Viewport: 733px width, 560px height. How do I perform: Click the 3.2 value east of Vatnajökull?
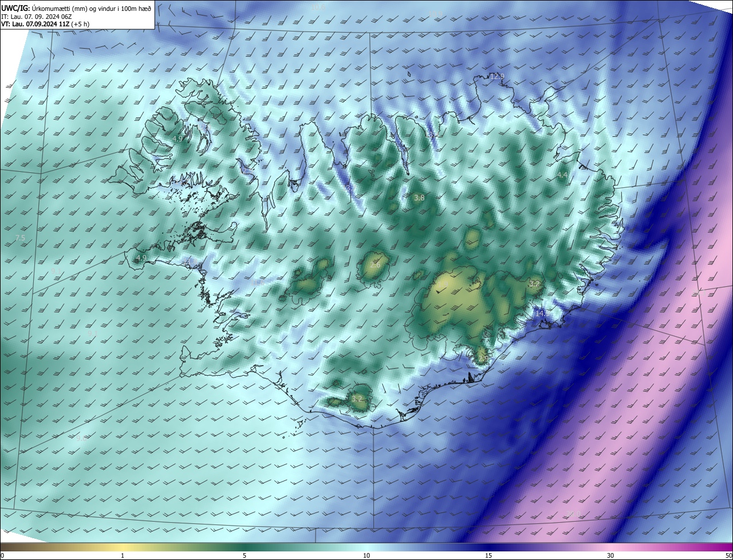click(x=534, y=283)
